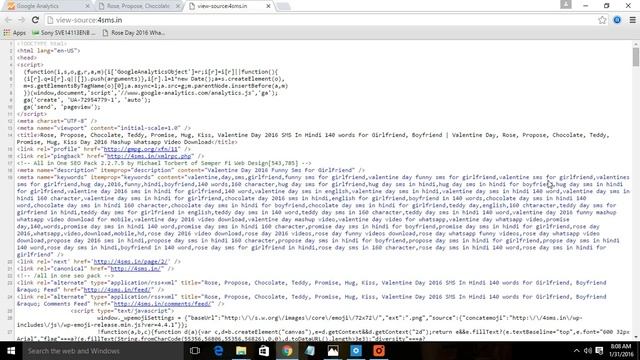640x360 pixels.
Task: Open the Photos app taskbar icon
Action: pyautogui.click(x=333, y=351)
